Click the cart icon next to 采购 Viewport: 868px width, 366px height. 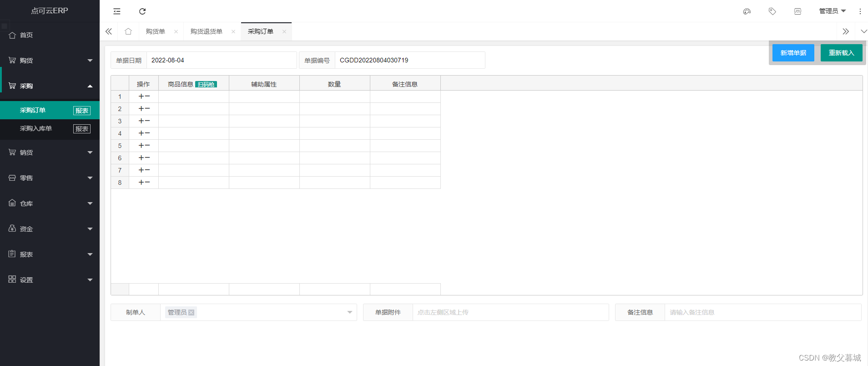tap(12, 86)
